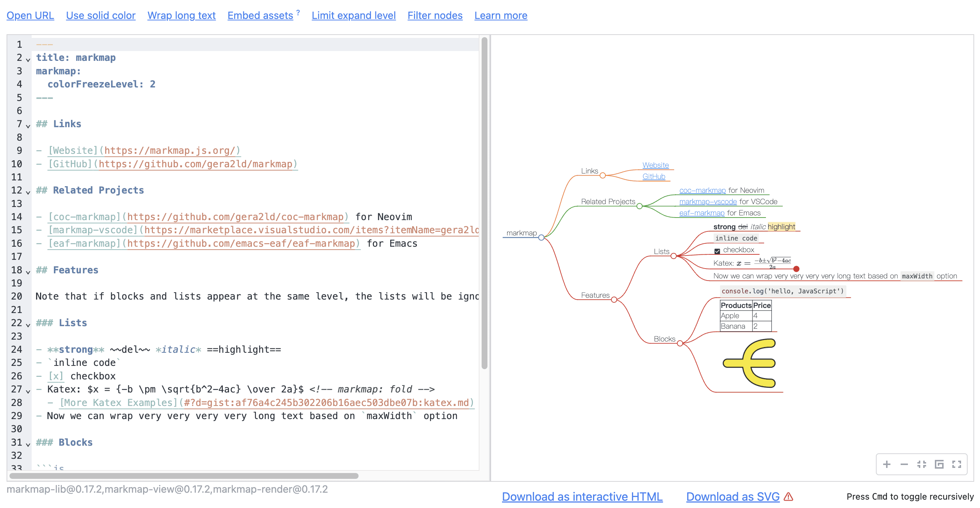980x508 pixels.
Task: Click Download as interactive HTML link
Action: tap(582, 497)
